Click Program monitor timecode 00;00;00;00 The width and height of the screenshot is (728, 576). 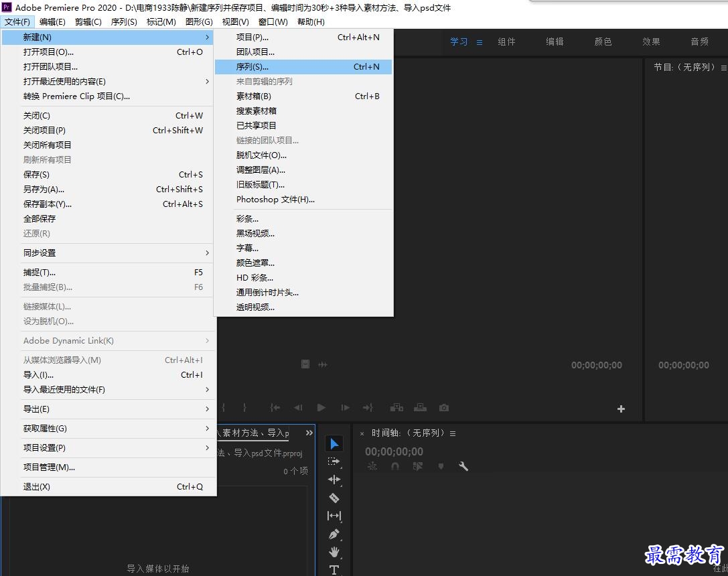click(x=683, y=365)
